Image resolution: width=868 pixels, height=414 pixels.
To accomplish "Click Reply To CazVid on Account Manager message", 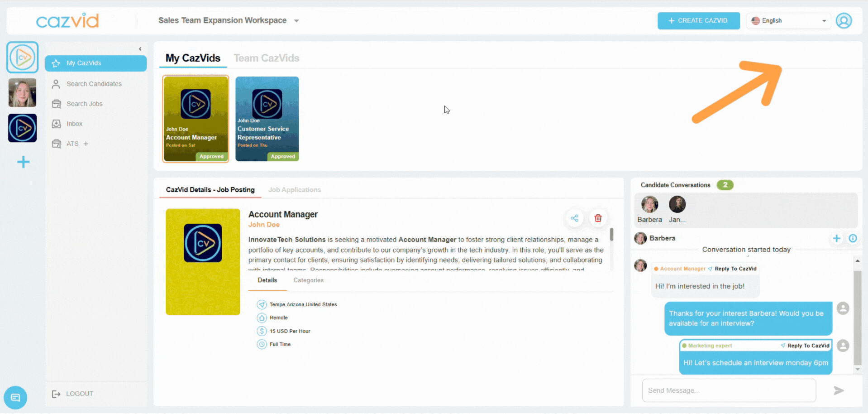I will pos(732,269).
